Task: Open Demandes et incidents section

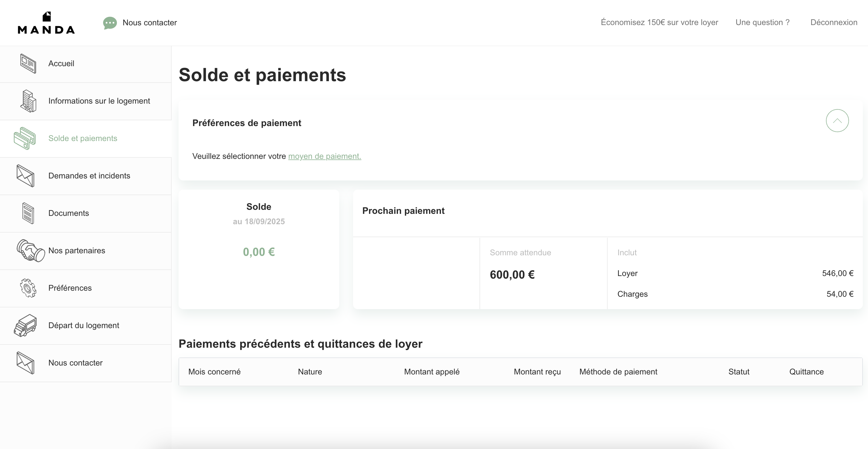Action: click(86, 176)
